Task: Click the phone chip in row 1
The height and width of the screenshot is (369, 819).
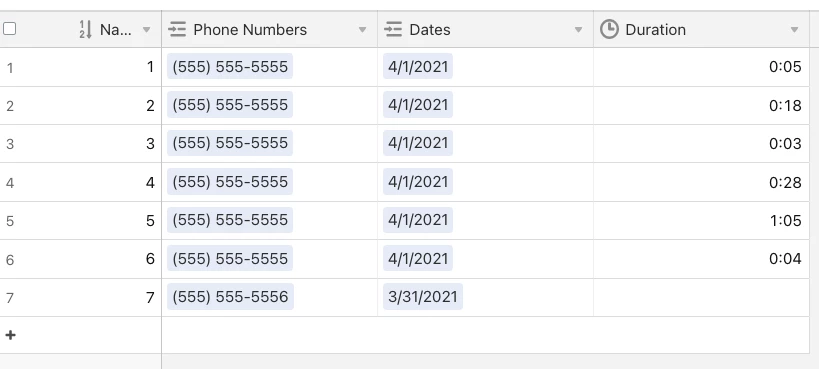Action: [x=230, y=66]
